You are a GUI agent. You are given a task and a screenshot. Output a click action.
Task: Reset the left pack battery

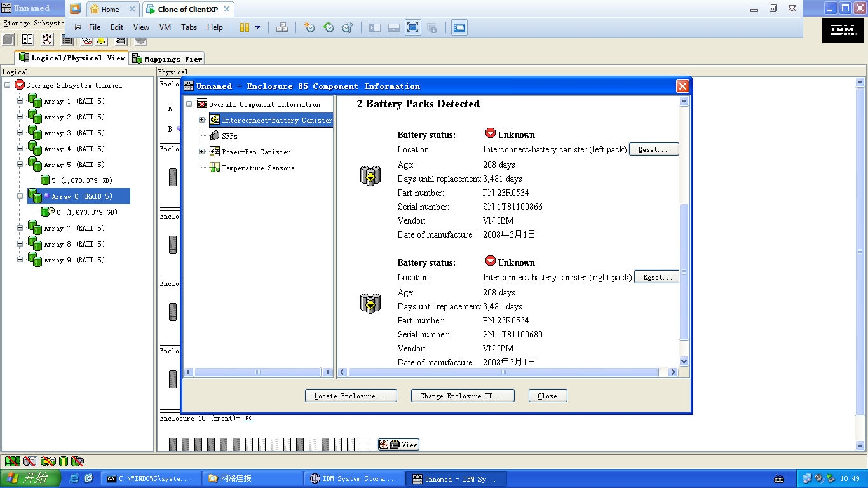(x=654, y=149)
